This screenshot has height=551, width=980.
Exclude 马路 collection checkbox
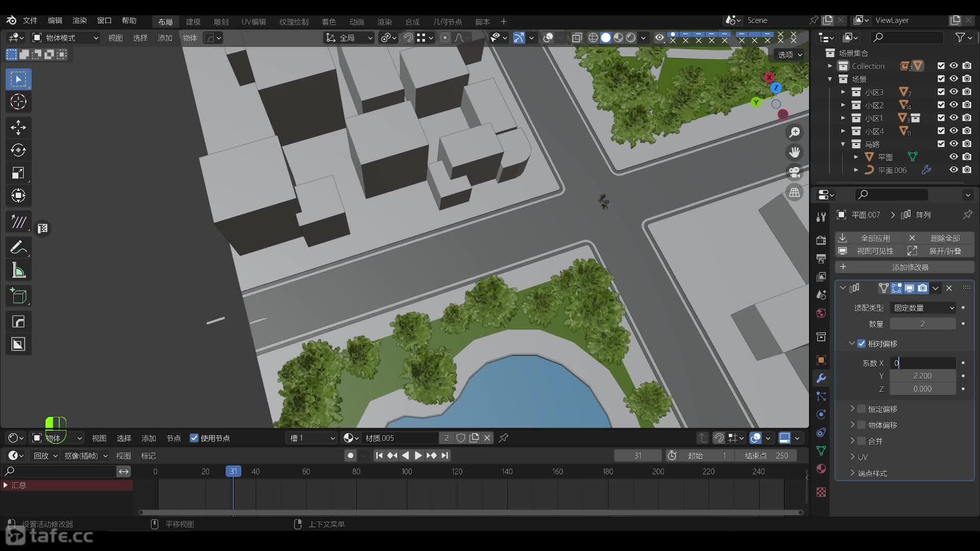click(x=941, y=144)
